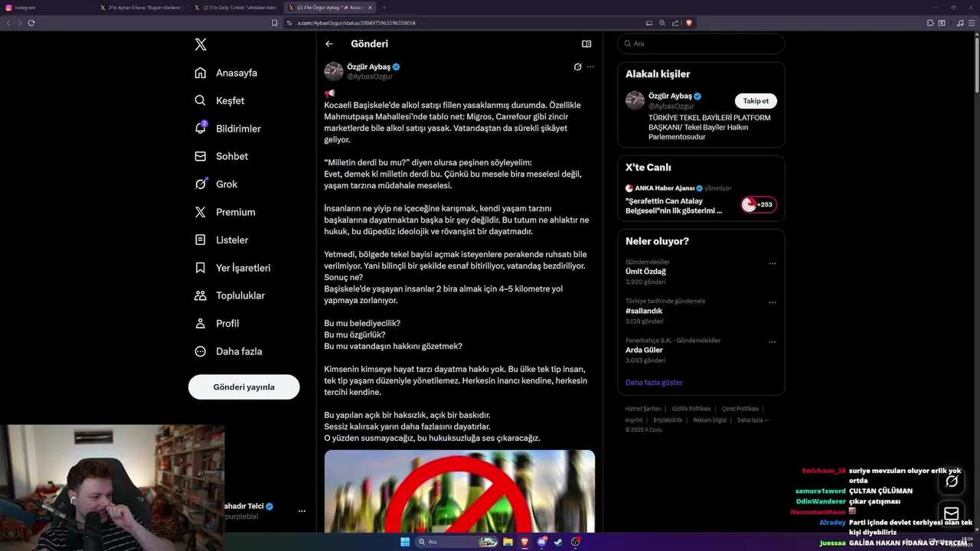Screen dimensions: 980x551
Task: Open account menu next to Bahadır Telci
Action: [x=302, y=510]
